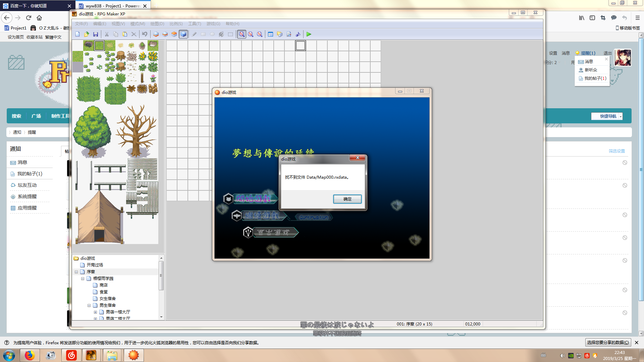Click 选择您要分享的数据 button in Firefox bar
644x362 pixels.
point(608,343)
